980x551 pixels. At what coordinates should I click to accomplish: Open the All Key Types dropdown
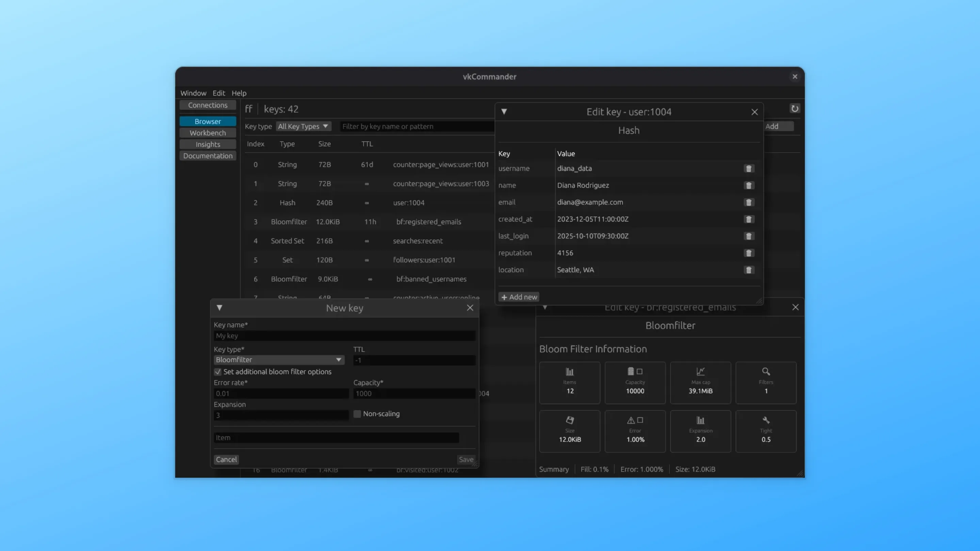[304, 126]
